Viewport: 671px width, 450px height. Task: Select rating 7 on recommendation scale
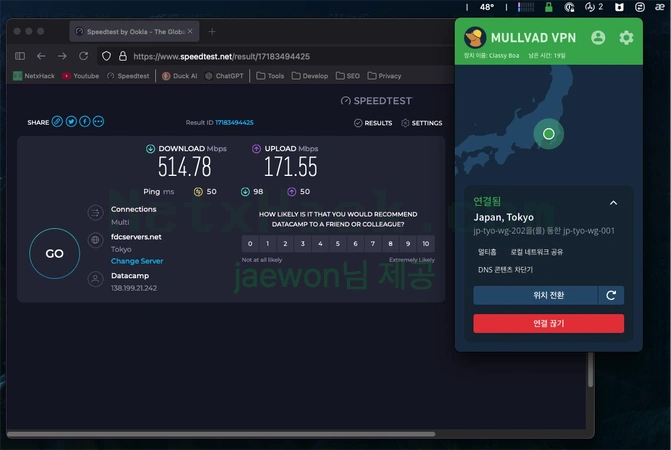[373, 243]
